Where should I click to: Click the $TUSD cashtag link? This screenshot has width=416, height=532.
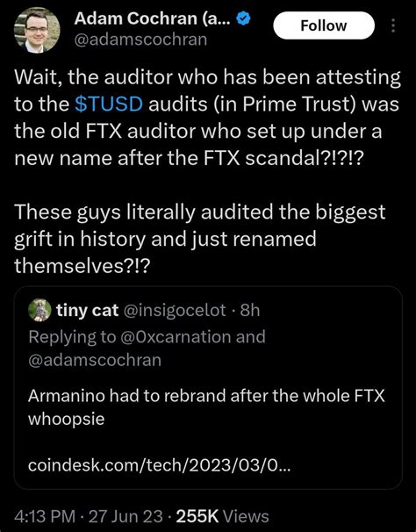point(109,104)
